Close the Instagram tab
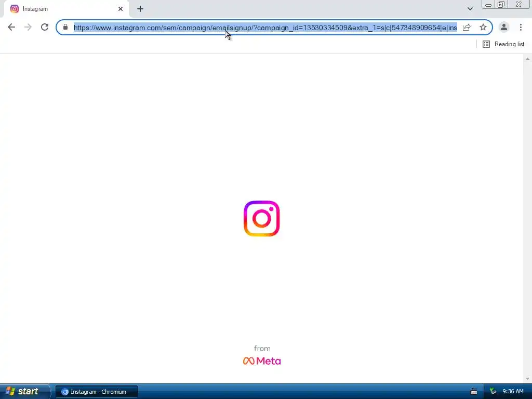Viewport: 532px width, 399px height. (x=121, y=9)
